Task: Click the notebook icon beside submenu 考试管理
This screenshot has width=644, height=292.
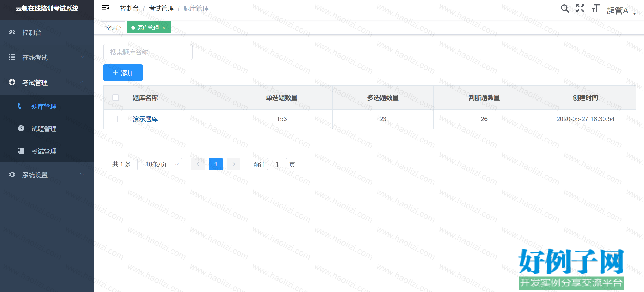Action: point(21,151)
